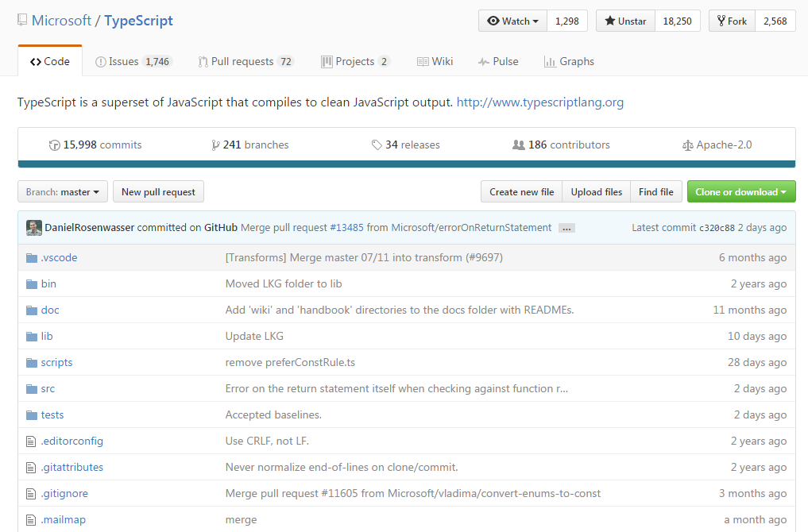Click the repository book icon beside Microsoft

[22, 21]
